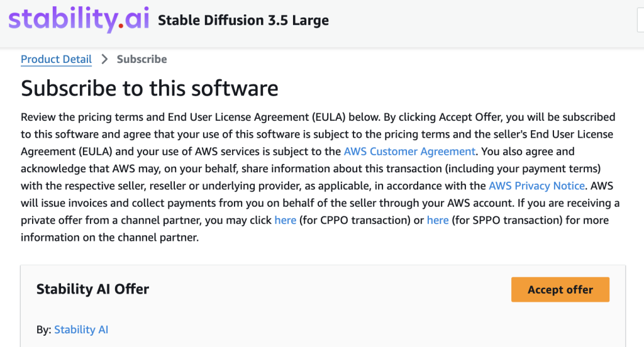
Task: Click the Accept offer button
Action: point(560,290)
